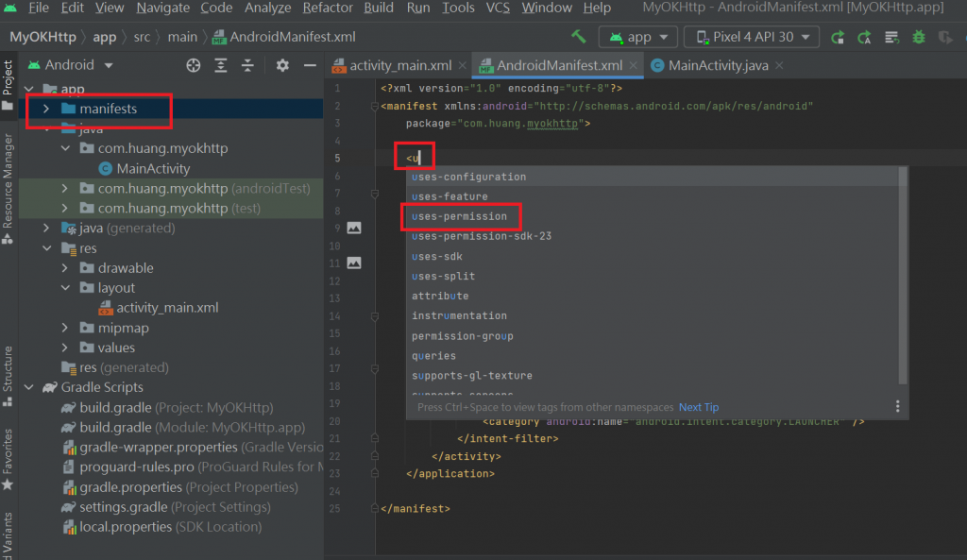This screenshot has height=560, width=967.
Task: Select proguard-rules.pro in project tree
Action: point(192,467)
